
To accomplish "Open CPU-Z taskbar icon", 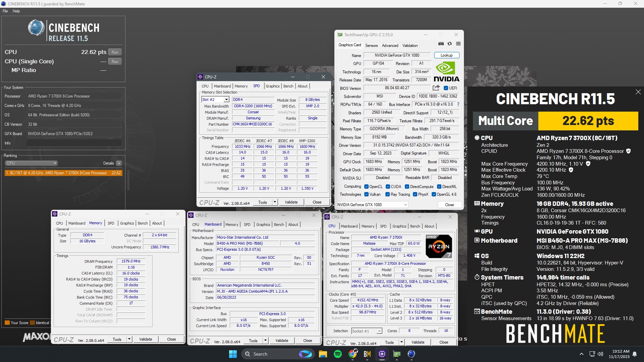I will coord(382,354).
